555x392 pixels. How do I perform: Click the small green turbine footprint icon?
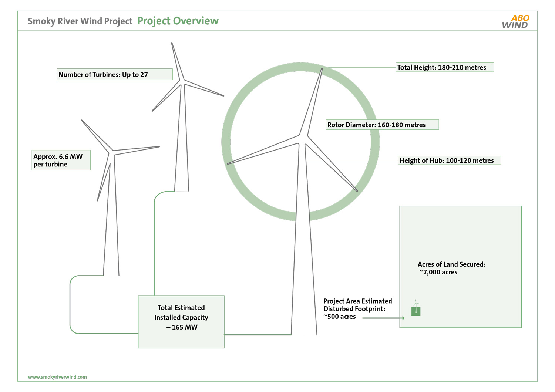click(x=416, y=308)
